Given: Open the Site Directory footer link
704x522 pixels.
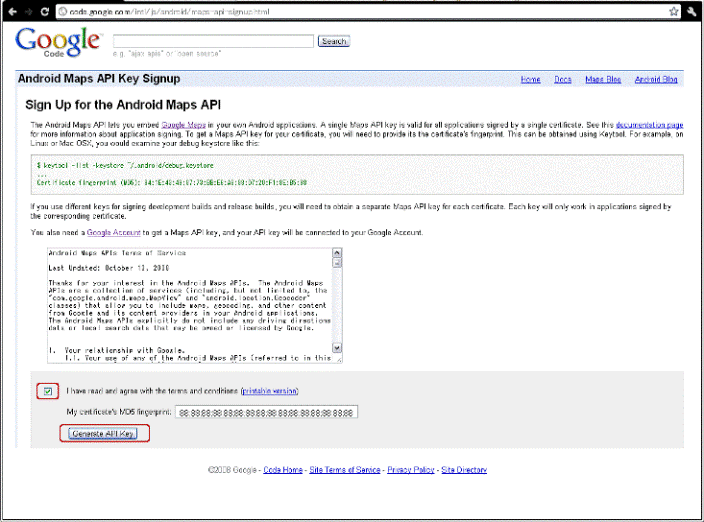Looking at the screenshot, I should [x=464, y=469].
